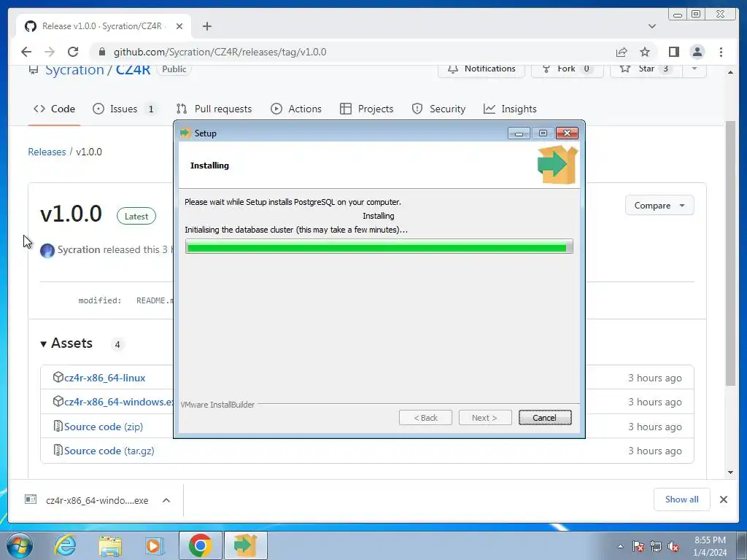Click the Sycration owner link
The image size is (747, 560).
point(74,69)
